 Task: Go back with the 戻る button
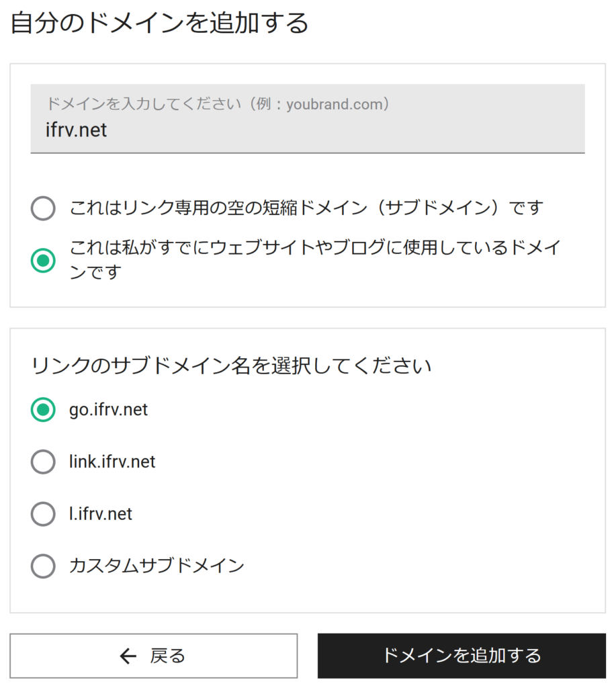(x=154, y=656)
